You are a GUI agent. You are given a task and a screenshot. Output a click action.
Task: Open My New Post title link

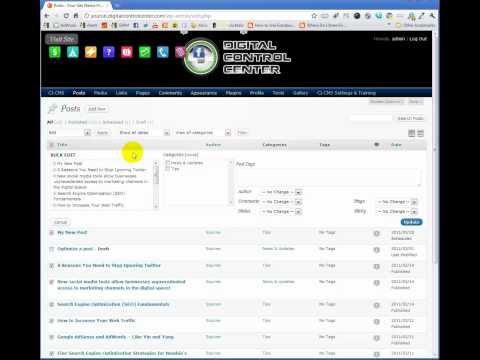[x=72, y=232]
